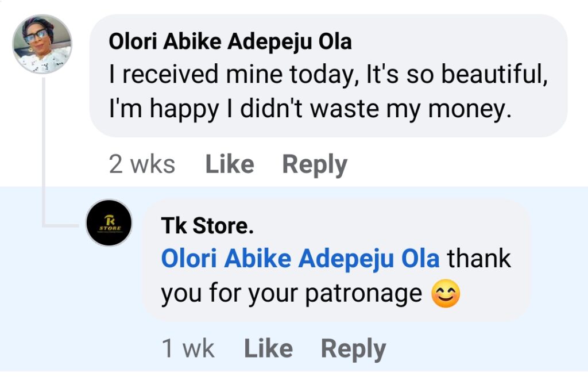Screen dimensions: 588x384
Task: Click the 'thank you' text in reply
Action: 479,259
